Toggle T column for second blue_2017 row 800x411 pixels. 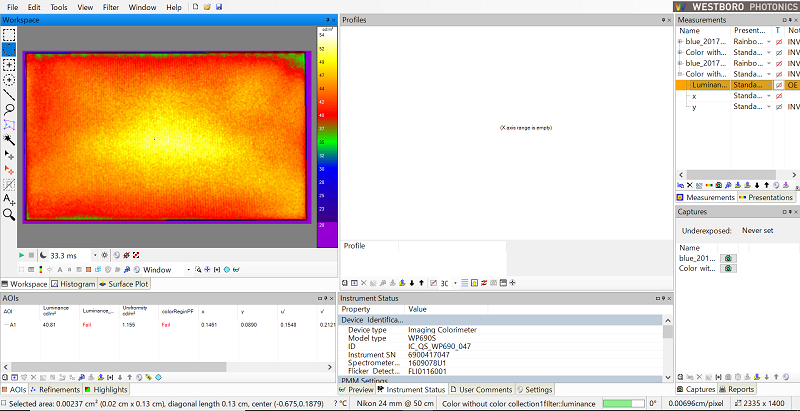[779, 63]
